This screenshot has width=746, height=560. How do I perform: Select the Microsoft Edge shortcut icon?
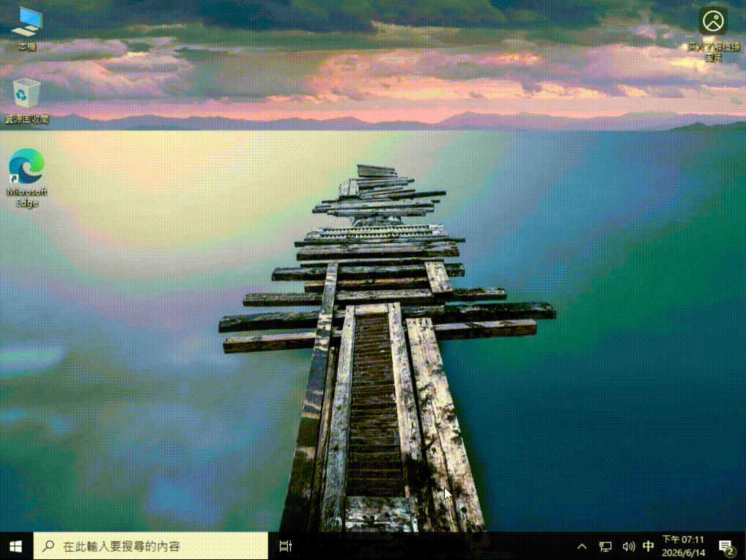26,166
